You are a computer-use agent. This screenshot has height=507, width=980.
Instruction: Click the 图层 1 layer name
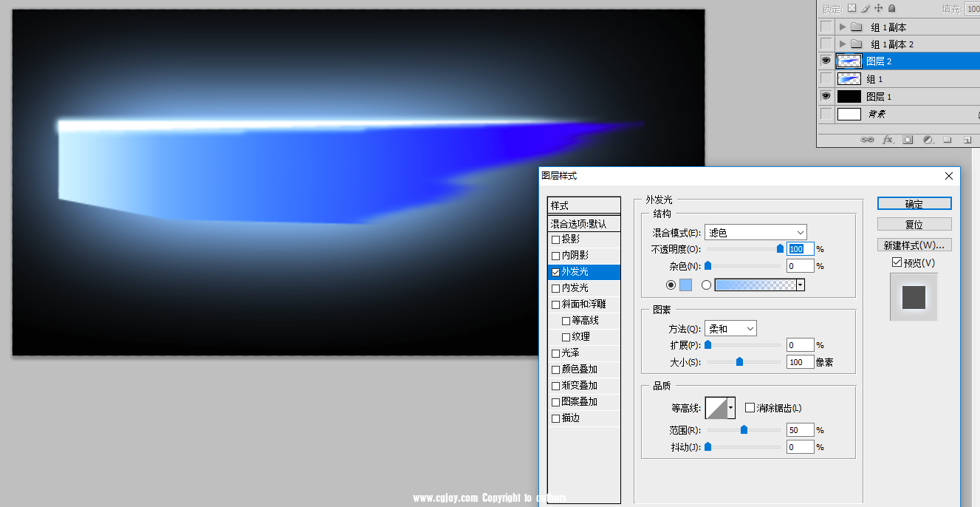click(879, 97)
